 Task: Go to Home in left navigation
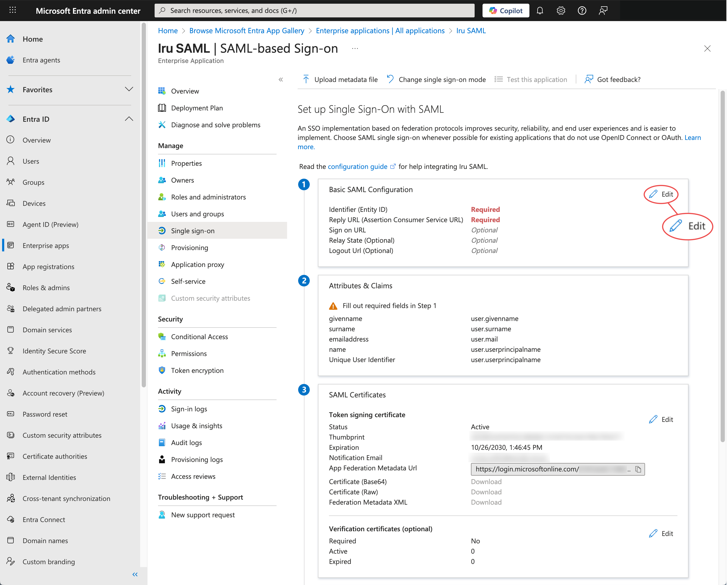pyautogui.click(x=32, y=39)
